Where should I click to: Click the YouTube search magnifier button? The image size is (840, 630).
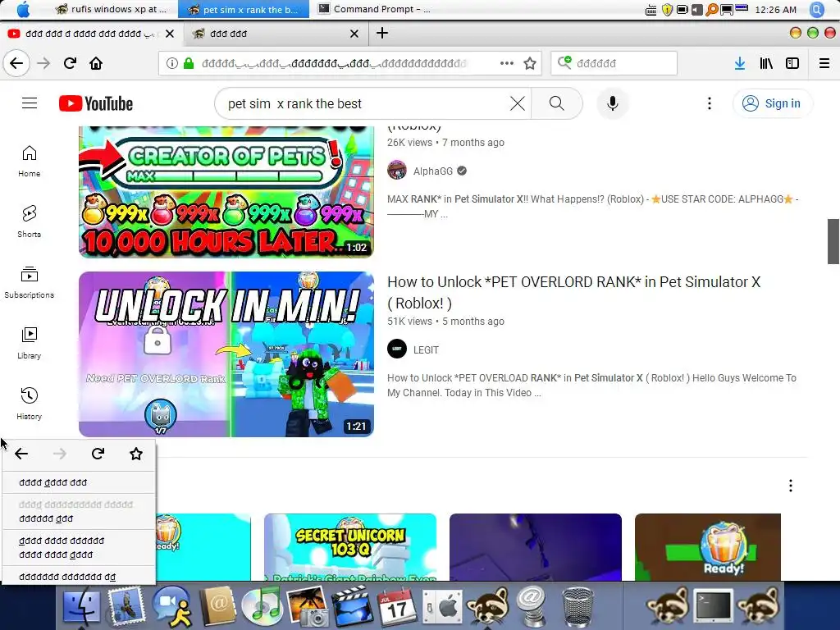(557, 103)
